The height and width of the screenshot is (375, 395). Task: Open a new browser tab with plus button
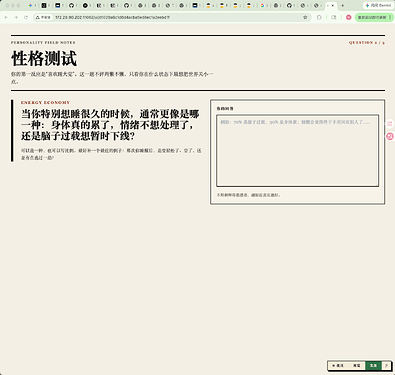[x=342, y=6]
